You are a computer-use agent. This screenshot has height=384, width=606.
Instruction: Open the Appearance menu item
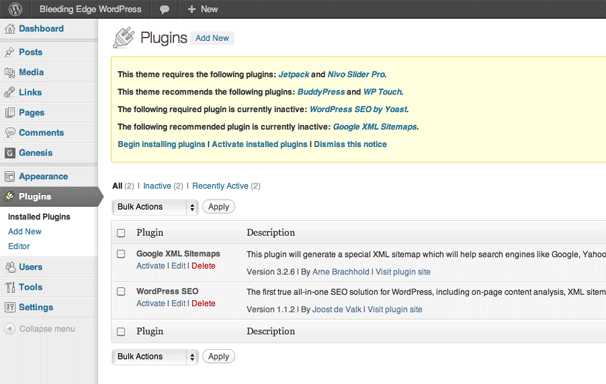pyautogui.click(x=43, y=177)
